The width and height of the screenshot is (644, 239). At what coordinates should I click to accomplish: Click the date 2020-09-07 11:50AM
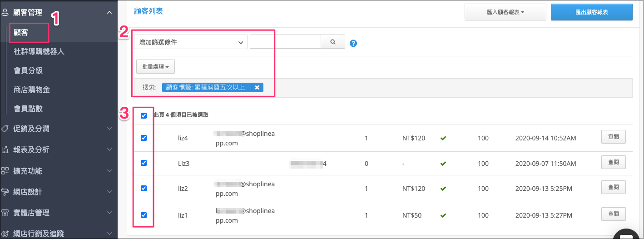coord(546,164)
